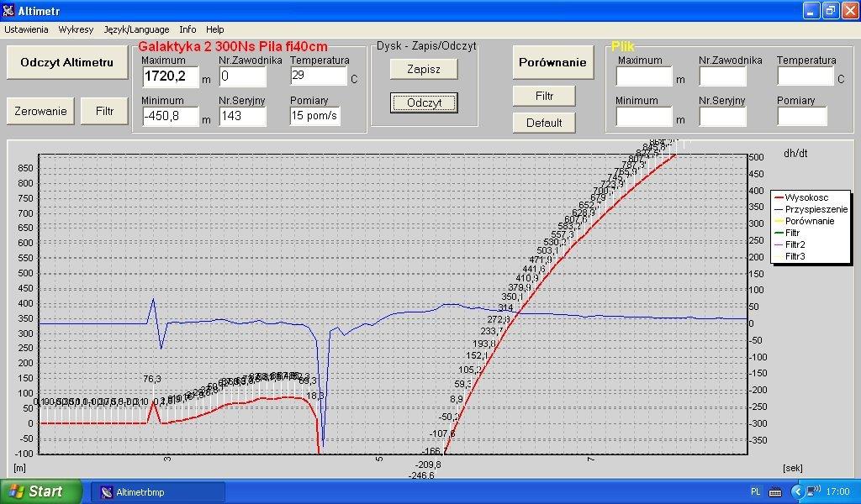Show hidden tray icons with the arrow
This screenshot has height=504, width=861.
click(796, 491)
